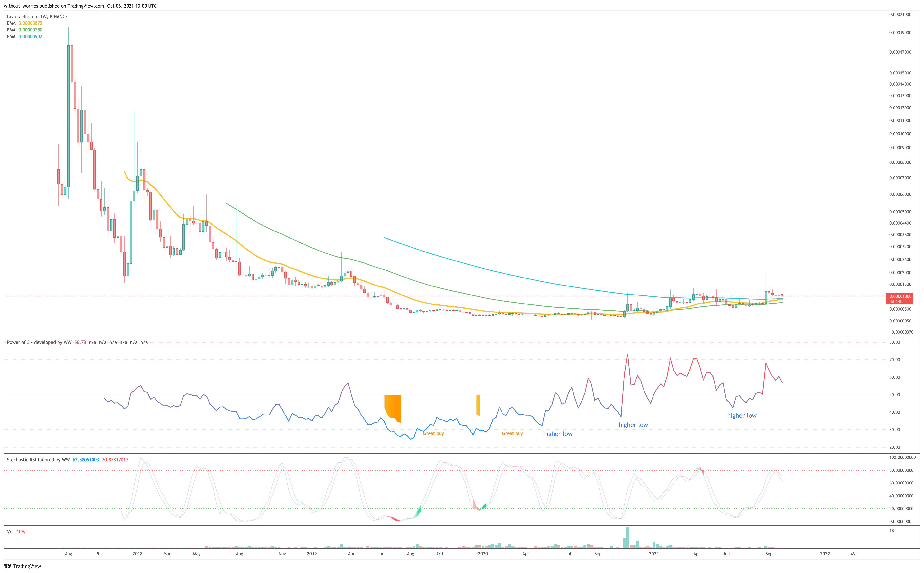Click the Oct label on the time axis

pos(440,554)
